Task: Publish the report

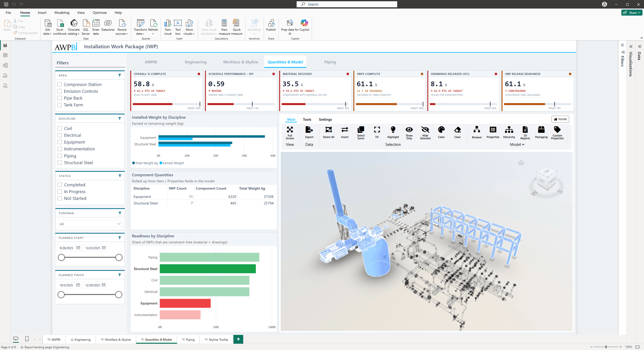Action: point(271,25)
